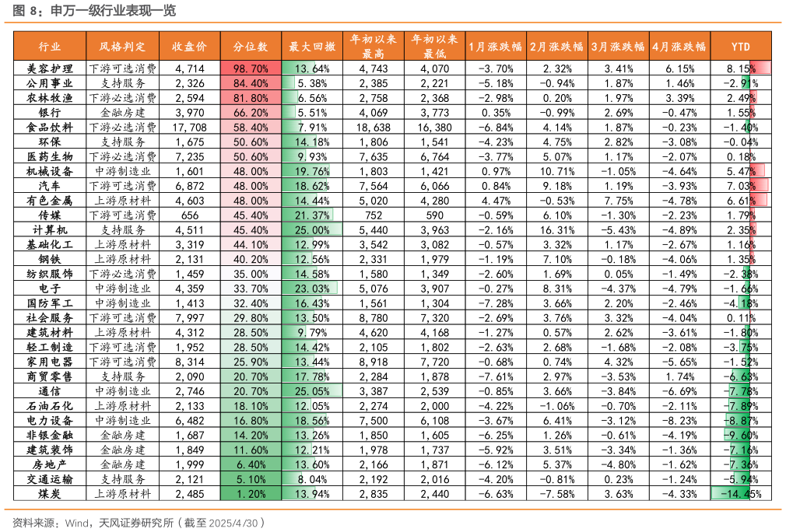Select the 84.40% percentile cell
Image resolution: width=786 pixels, height=532 pixels.
[x=251, y=83]
